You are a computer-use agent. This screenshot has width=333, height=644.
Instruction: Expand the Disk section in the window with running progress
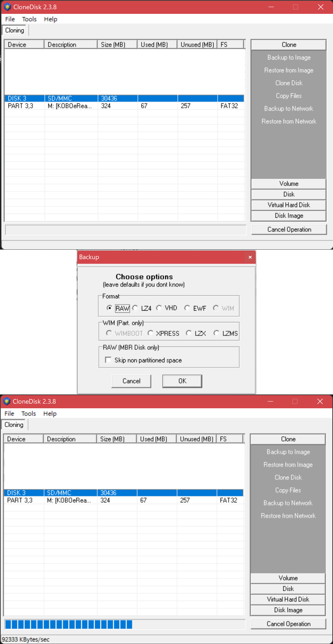click(x=288, y=589)
